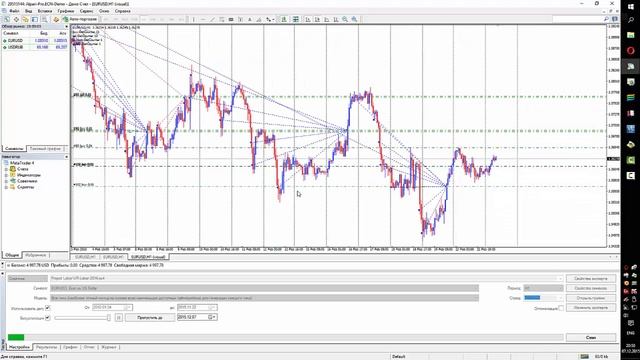Select the horizontal line tool
This screenshot has width=640, height=360.
tap(203, 19)
